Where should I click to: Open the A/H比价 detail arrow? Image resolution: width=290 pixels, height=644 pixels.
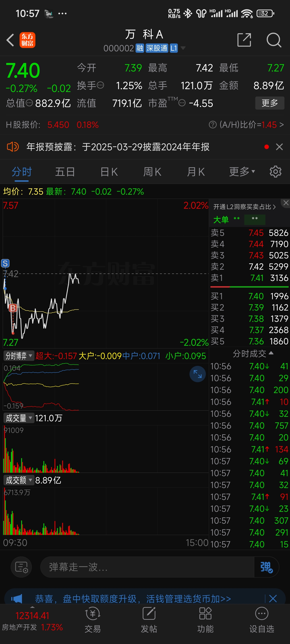(x=282, y=125)
